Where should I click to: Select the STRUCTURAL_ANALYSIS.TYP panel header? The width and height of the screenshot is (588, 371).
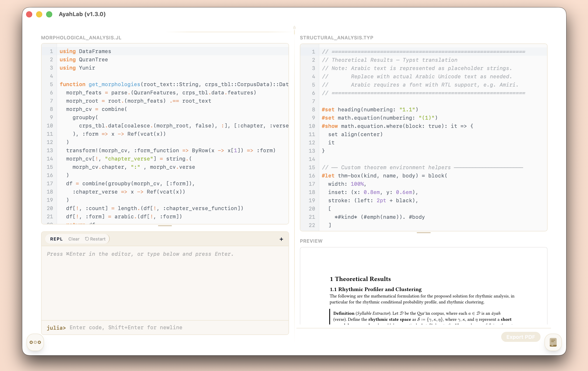[x=336, y=38]
